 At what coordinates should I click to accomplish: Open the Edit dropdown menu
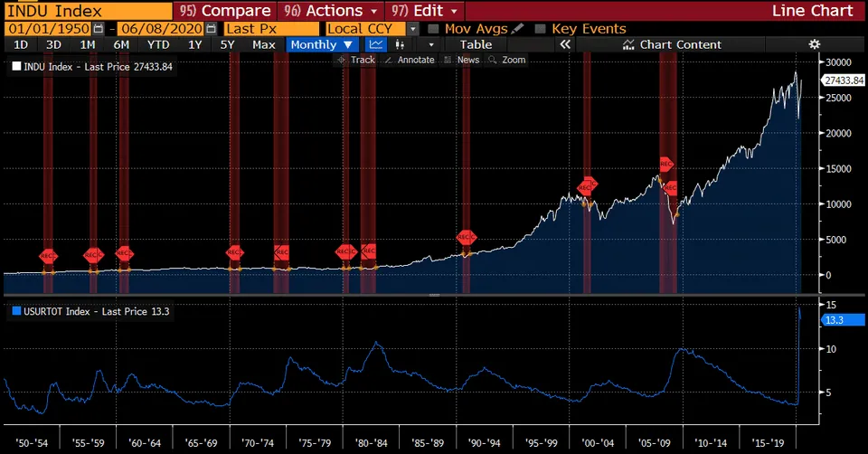tap(425, 11)
